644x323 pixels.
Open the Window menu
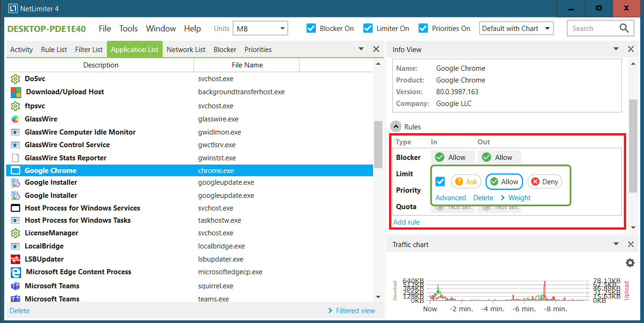coord(161,29)
